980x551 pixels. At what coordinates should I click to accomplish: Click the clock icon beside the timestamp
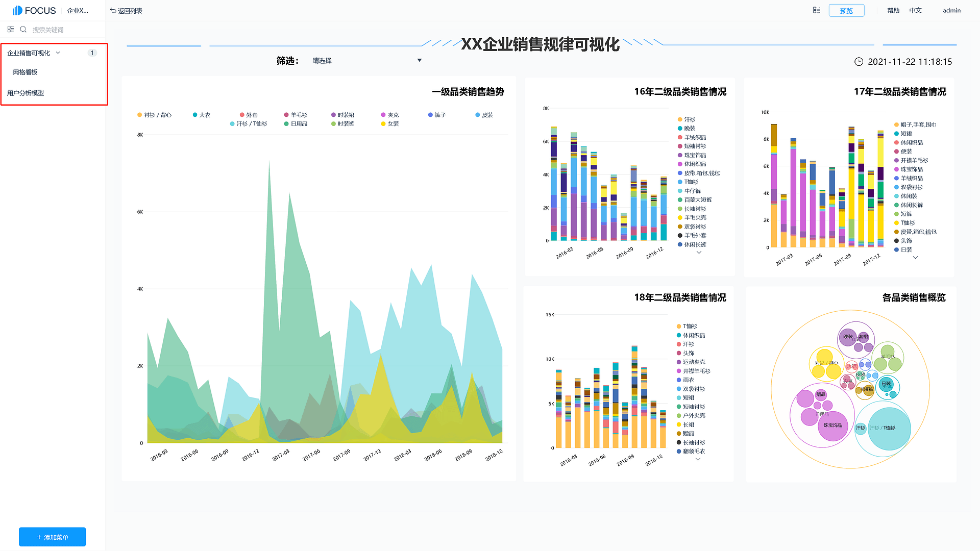tap(859, 62)
